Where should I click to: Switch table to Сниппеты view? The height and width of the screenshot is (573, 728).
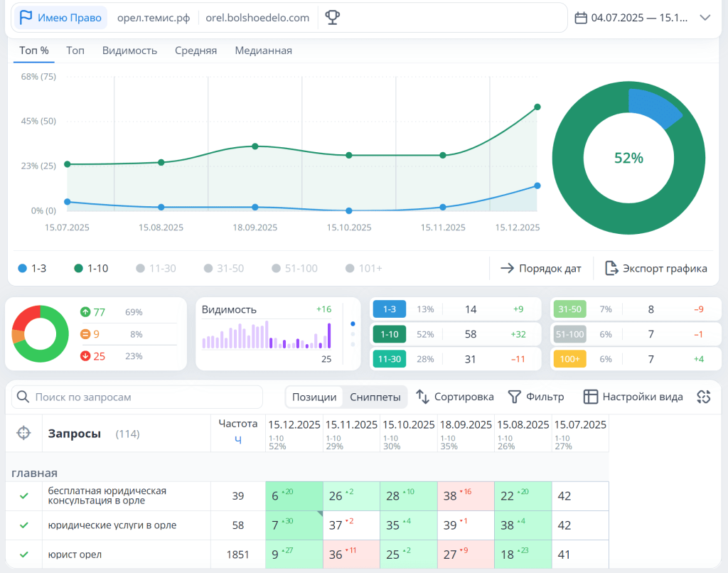click(x=375, y=397)
